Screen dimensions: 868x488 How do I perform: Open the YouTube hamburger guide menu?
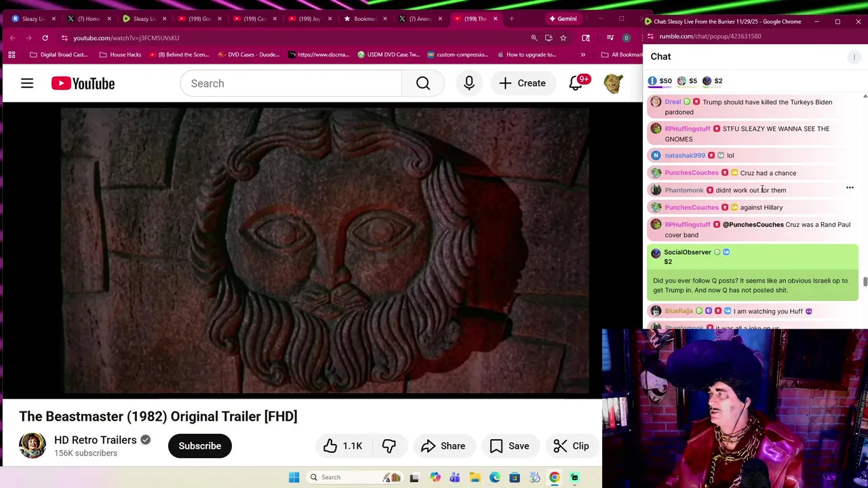pos(27,83)
